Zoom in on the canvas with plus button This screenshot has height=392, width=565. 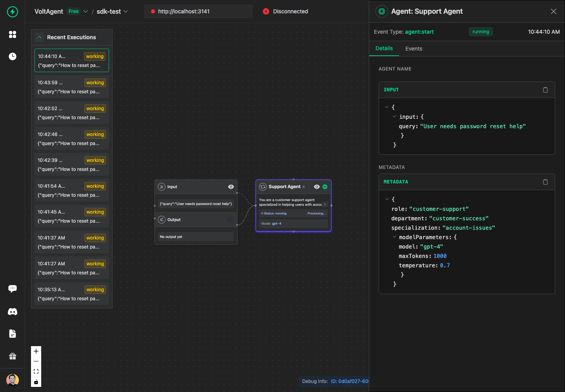[36, 351]
